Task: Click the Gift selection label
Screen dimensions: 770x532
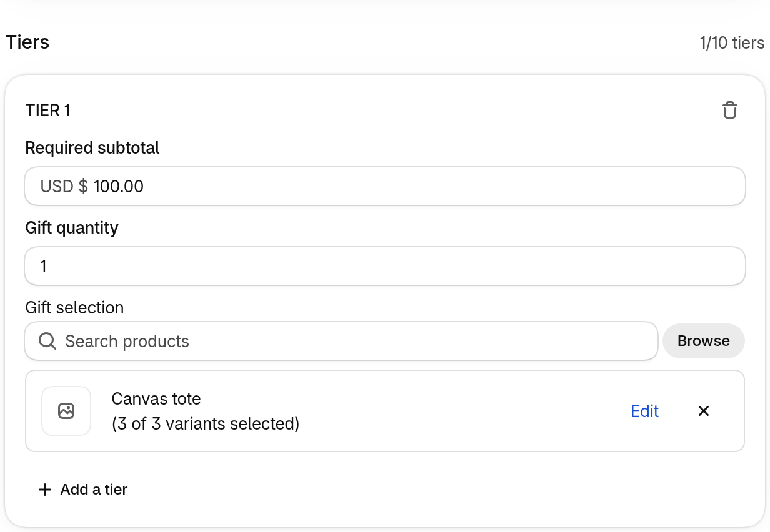Action: [75, 308]
